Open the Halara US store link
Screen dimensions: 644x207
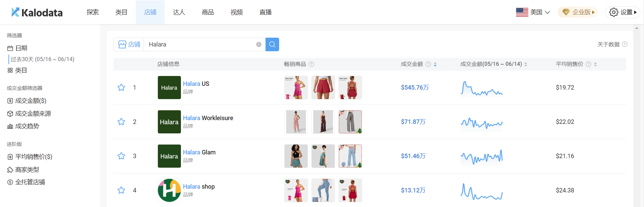pyautogui.click(x=196, y=84)
